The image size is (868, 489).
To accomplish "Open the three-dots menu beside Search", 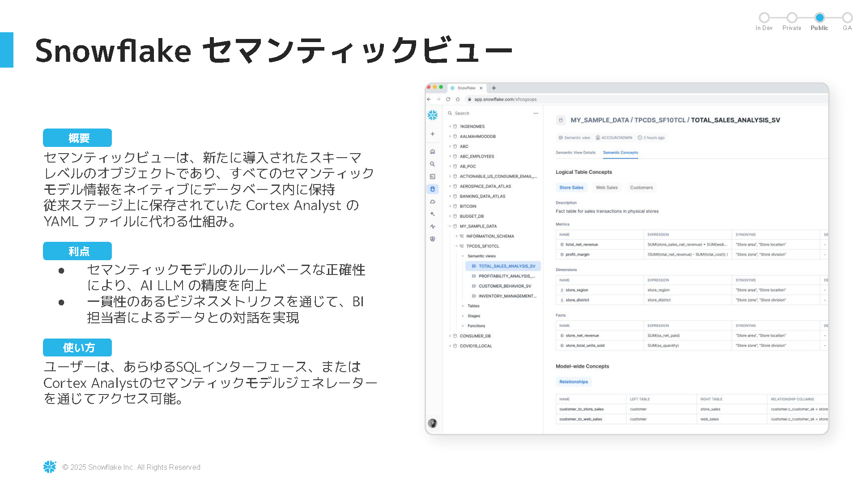I will point(536,113).
